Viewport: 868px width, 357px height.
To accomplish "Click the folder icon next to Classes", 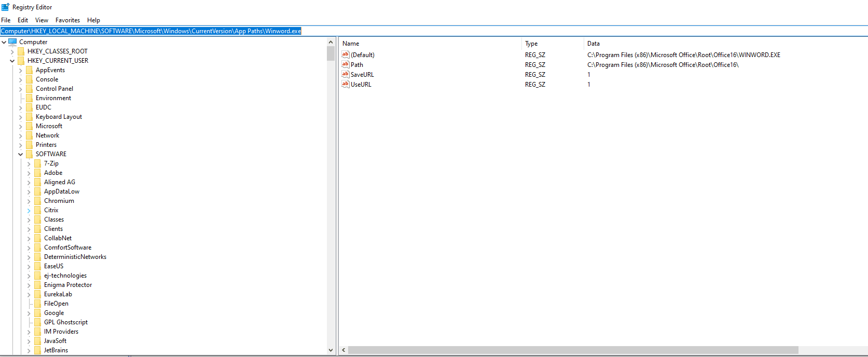I will click(x=37, y=219).
